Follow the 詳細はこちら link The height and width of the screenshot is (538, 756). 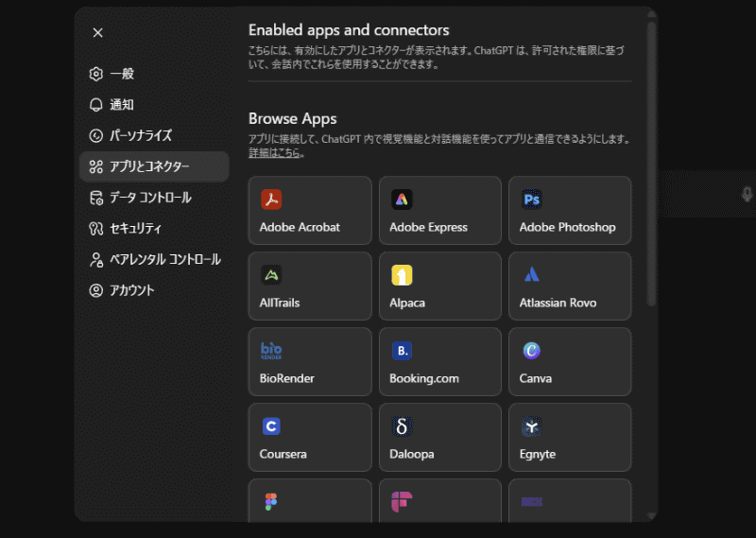[274, 153]
